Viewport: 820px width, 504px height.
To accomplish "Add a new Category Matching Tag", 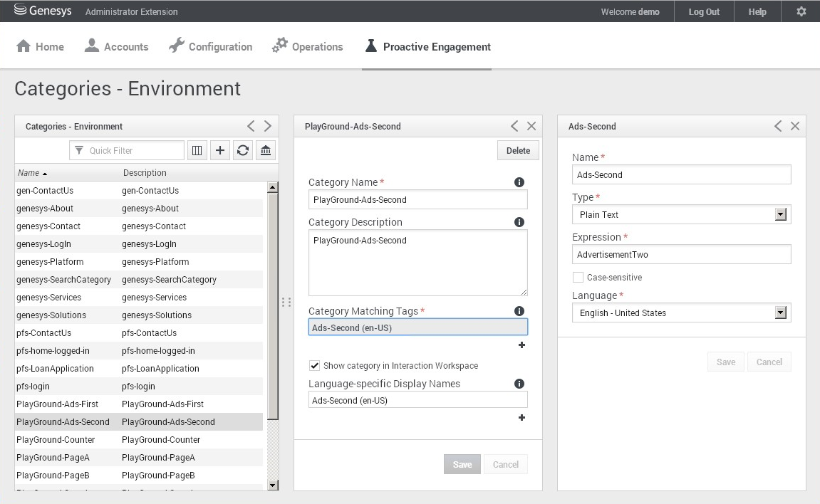I will point(521,345).
